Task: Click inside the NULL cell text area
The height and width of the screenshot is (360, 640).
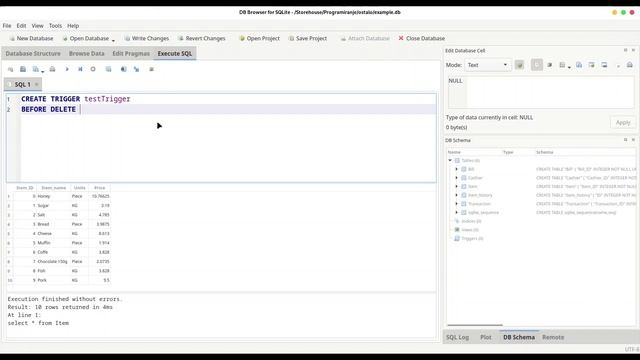Action: (x=541, y=92)
